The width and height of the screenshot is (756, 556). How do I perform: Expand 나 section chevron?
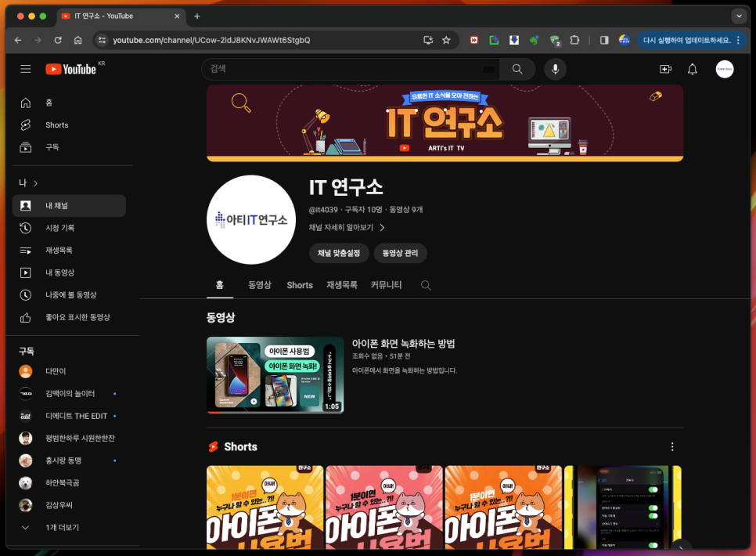(x=36, y=183)
